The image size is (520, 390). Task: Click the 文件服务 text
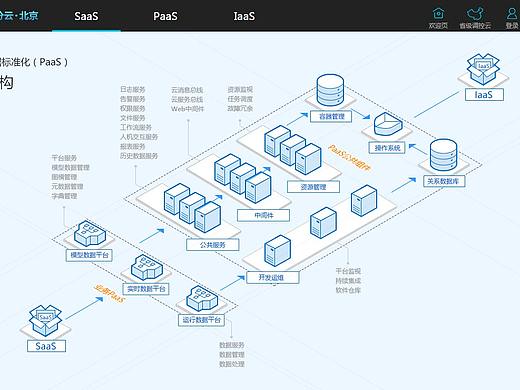tap(133, 118)
